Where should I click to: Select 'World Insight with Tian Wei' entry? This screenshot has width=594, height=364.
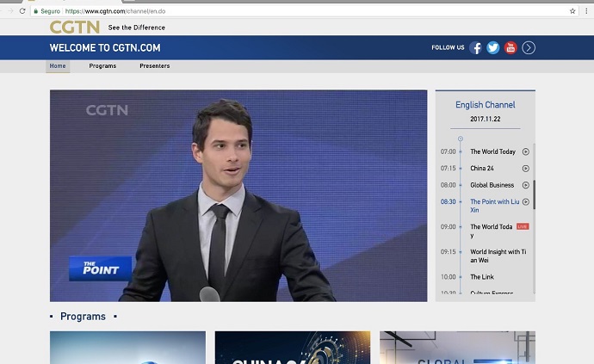click(498, 256)
